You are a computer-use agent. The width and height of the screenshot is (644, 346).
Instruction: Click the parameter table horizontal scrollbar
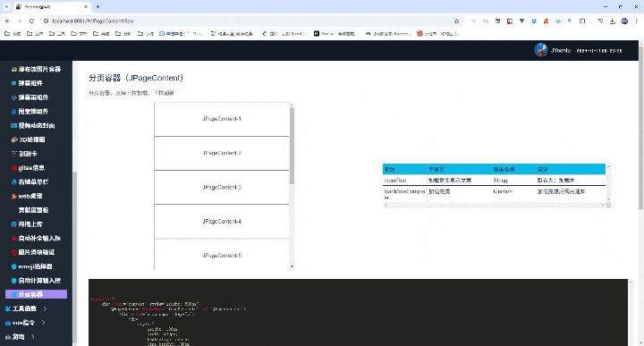coord(495,205)
